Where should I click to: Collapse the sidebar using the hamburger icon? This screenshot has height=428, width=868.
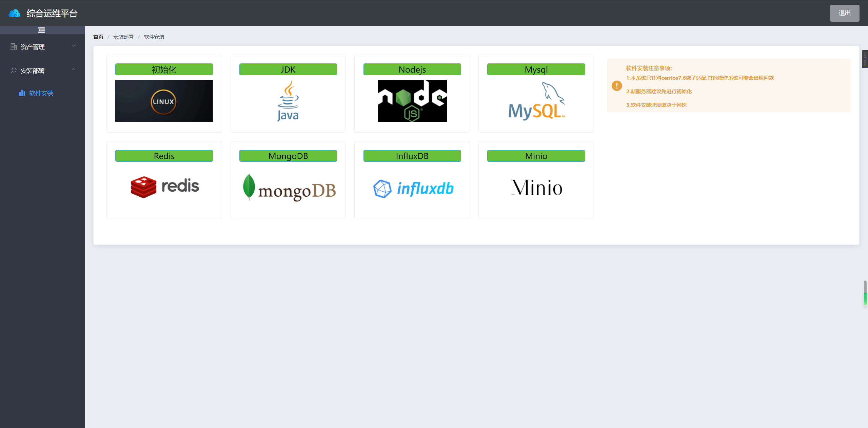41,30
